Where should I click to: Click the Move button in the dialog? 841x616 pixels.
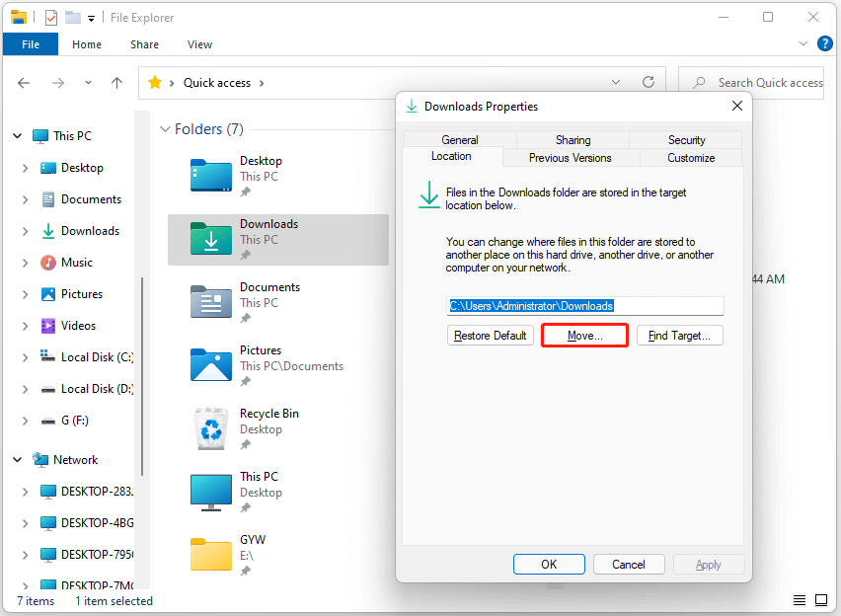(x=584, y=335)
